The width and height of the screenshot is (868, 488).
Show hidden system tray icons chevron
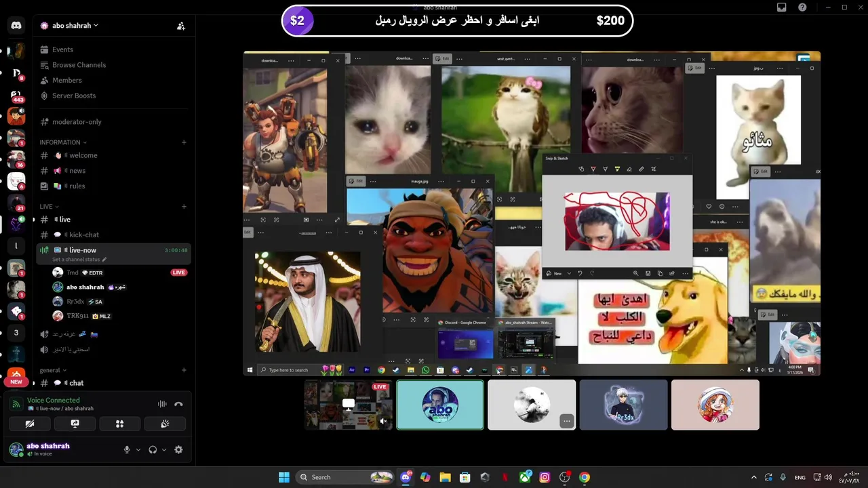(x=753, y=477)
